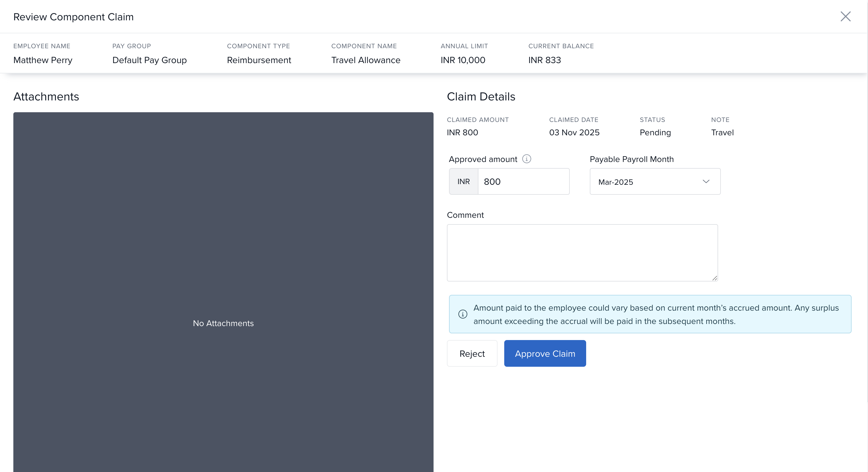Image resolution: width=868 pixels, height=472 pixels.
Task: Click the Claim Details heading
Action: (481, 97)
